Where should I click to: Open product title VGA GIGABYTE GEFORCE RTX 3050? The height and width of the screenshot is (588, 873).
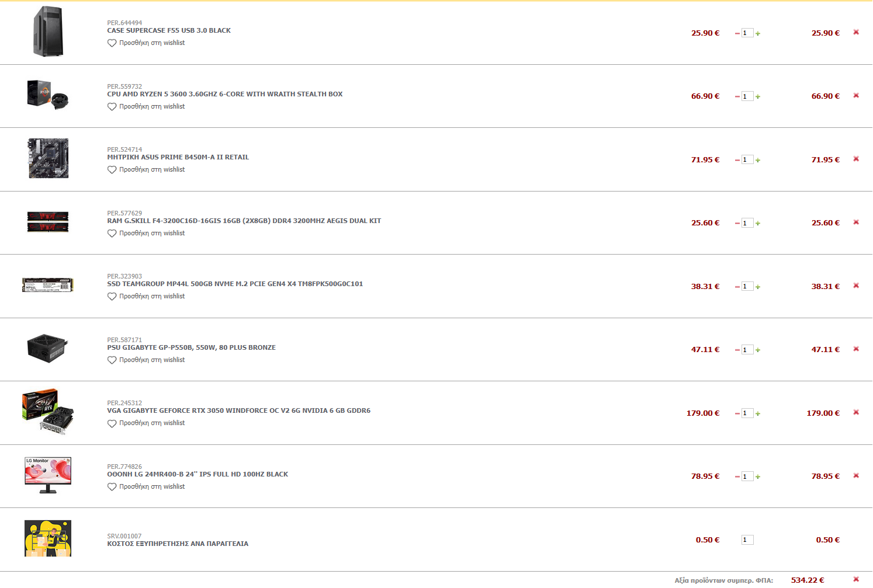(239, 410)
